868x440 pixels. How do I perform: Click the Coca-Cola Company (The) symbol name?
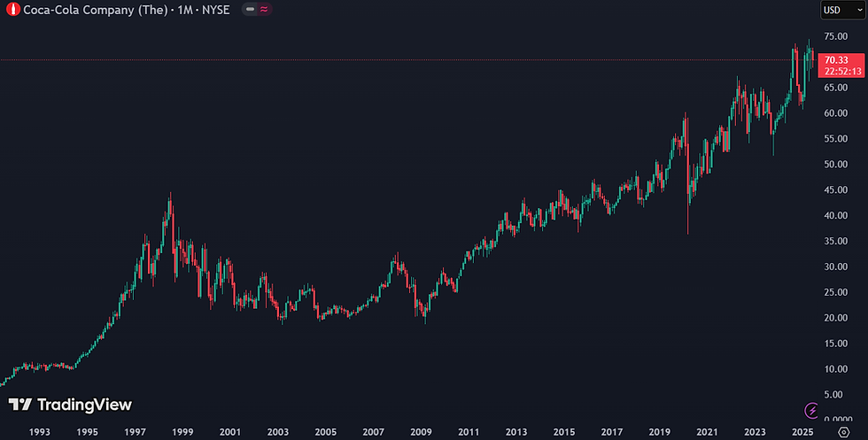[96, 10]
